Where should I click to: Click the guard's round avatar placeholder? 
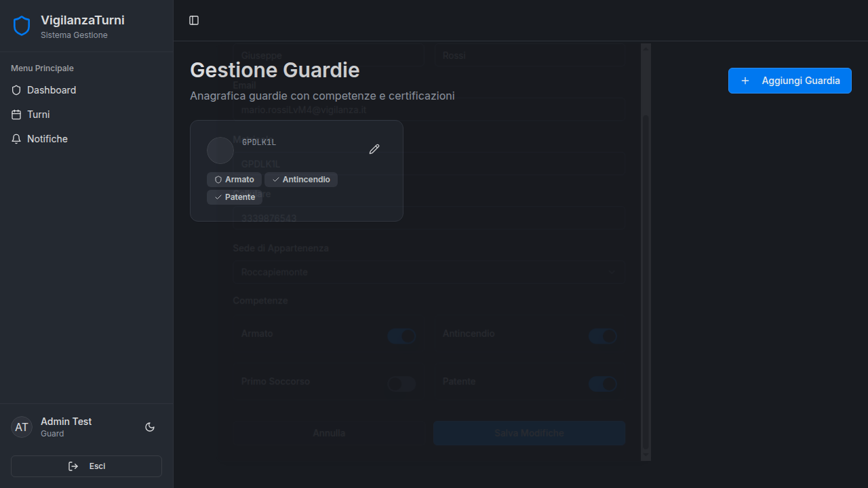[x=220, y=150]
